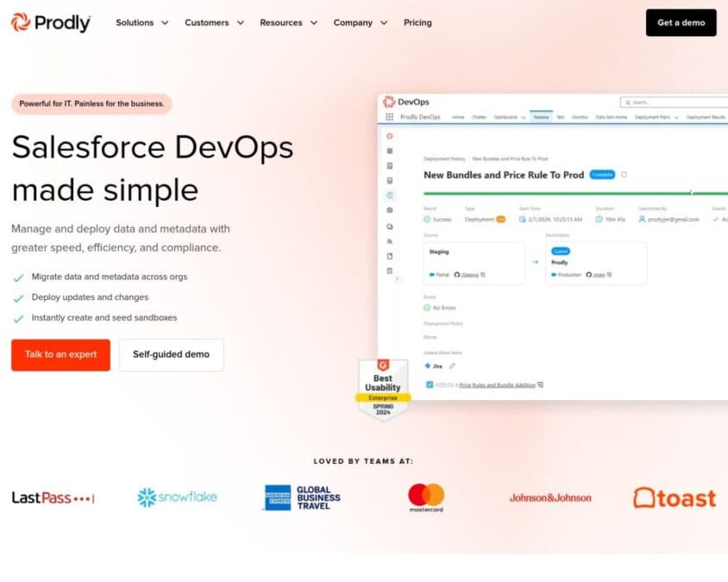Screen dimensions: 728x582
Task: Click the Get a demo button
Action: point(681,22)
